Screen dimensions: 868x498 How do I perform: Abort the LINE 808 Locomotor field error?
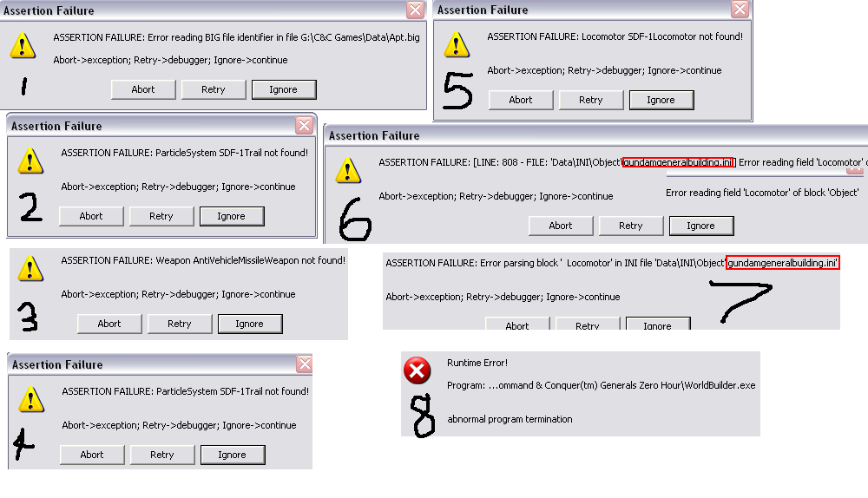point(561,226)
